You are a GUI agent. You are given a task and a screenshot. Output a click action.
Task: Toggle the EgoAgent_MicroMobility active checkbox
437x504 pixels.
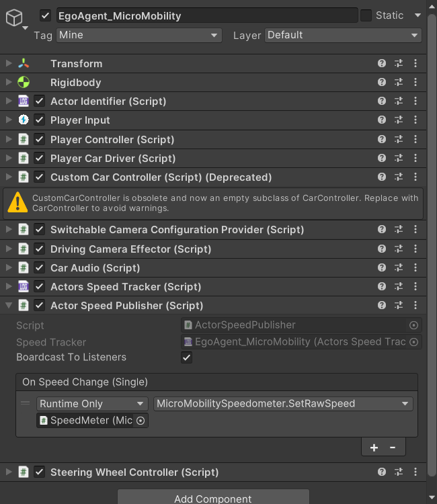click(45, 15)
